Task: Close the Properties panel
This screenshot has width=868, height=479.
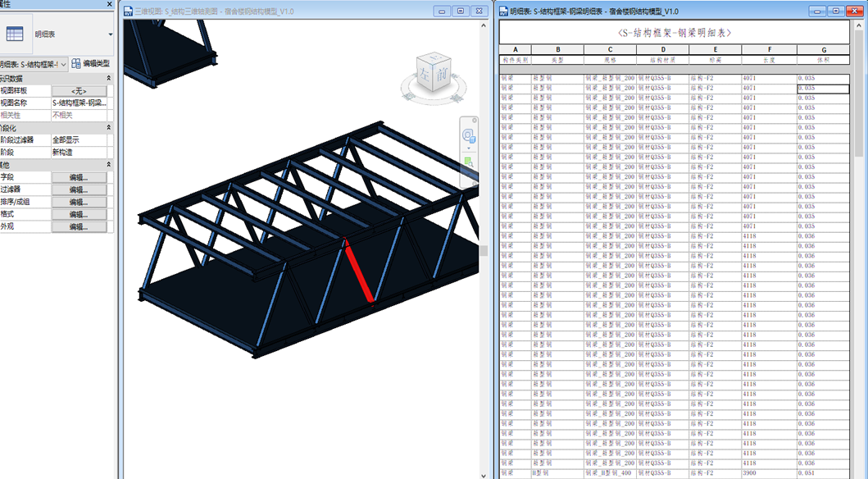Action: tap(109, 5)
